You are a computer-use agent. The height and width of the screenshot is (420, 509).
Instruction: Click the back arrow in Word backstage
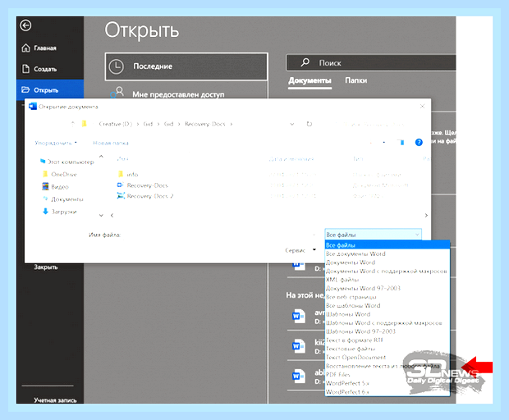pos(25,25)
